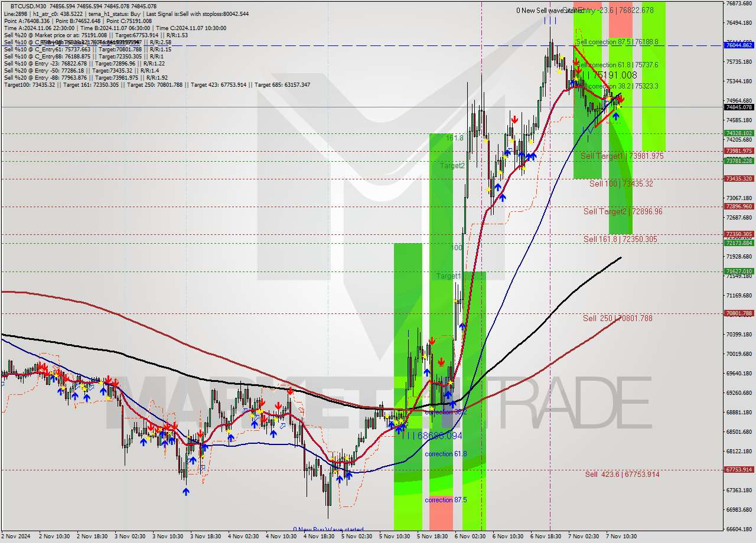The width and height of the screenshot is (756, 543).
Task: Click the '2 Nov 18:30' time axis label
Action: (92, 537)
